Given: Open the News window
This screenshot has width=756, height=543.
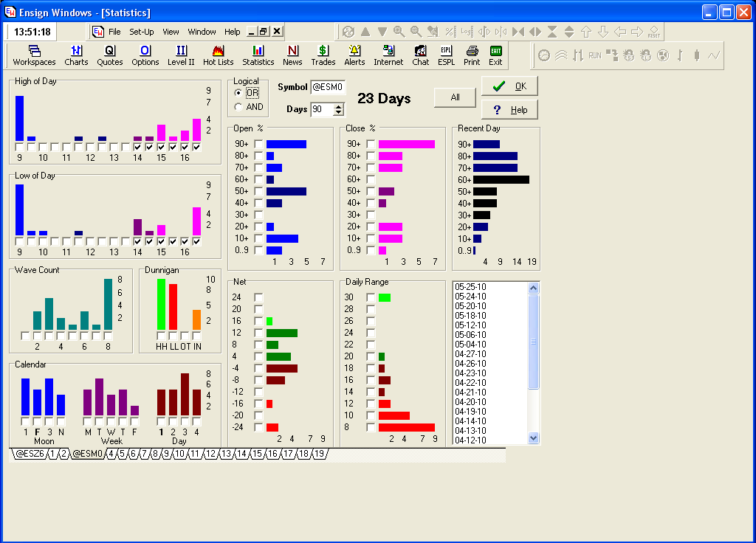Looking at the screenshot, I should (x=292, y=55).
